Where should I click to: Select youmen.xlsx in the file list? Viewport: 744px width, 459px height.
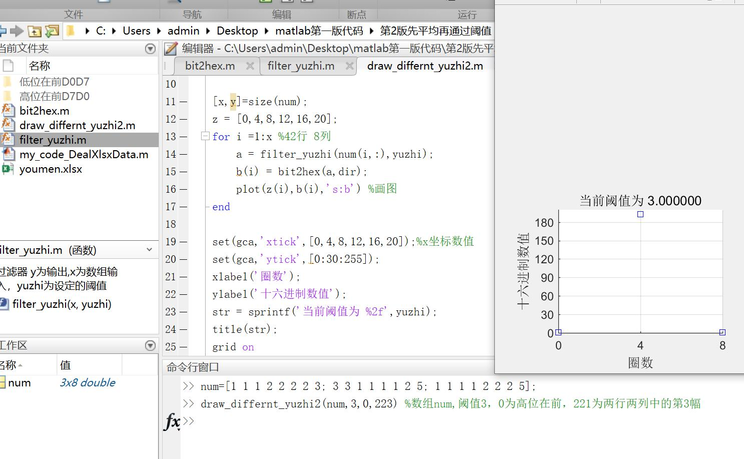pyautogui.click(x=51, y=169)
